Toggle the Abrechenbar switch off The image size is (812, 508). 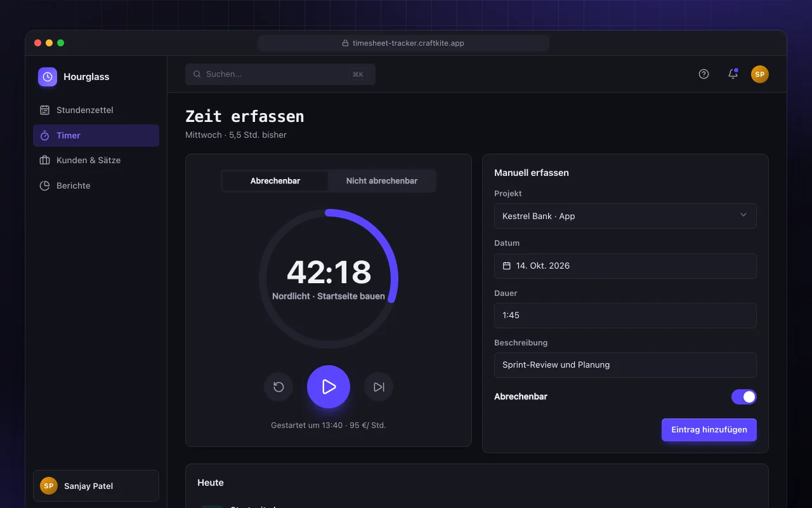[744, 397]
